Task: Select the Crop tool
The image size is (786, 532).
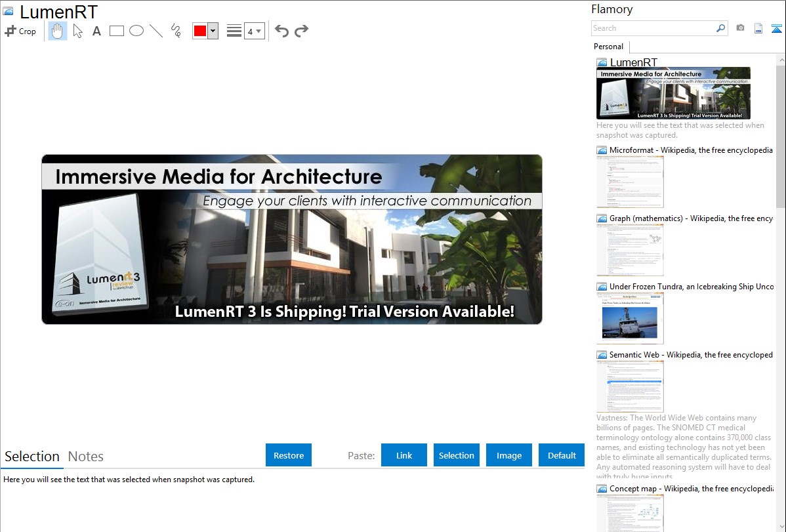Action: coord(20,31)
